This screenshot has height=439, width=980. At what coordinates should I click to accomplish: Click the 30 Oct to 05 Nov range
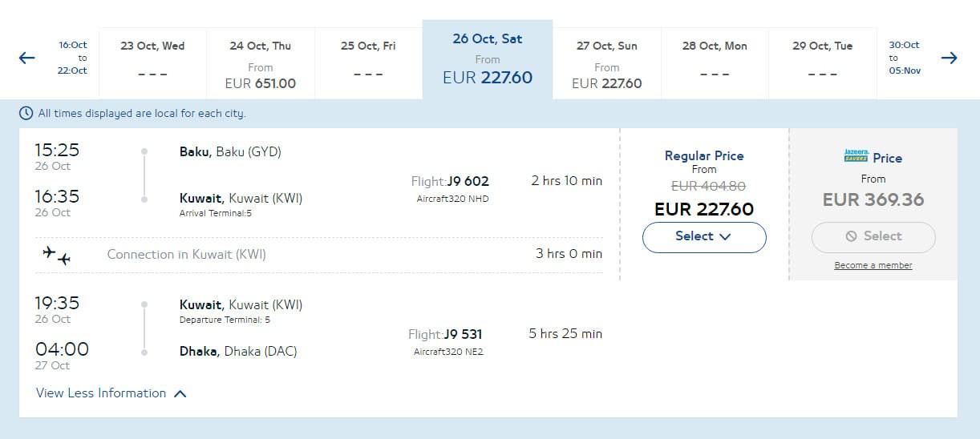[904, 58]
